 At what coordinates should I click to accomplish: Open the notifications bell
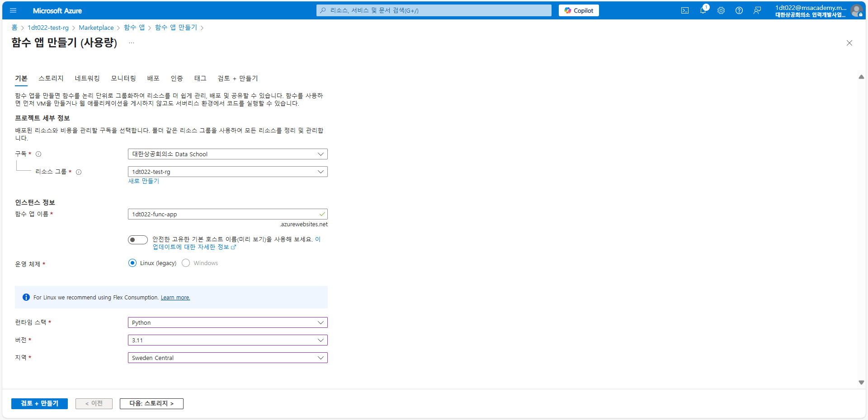pyautogui.click(x=703, y=10)
